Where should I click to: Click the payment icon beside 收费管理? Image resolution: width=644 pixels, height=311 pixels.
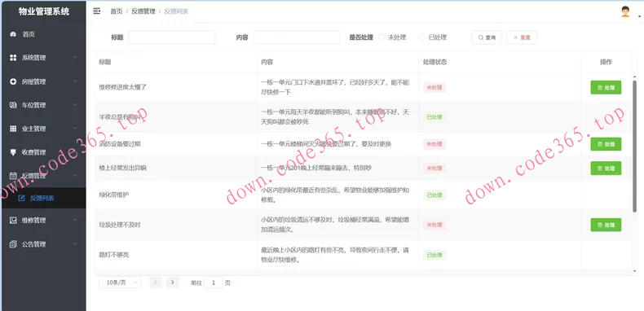click(13, 152)
